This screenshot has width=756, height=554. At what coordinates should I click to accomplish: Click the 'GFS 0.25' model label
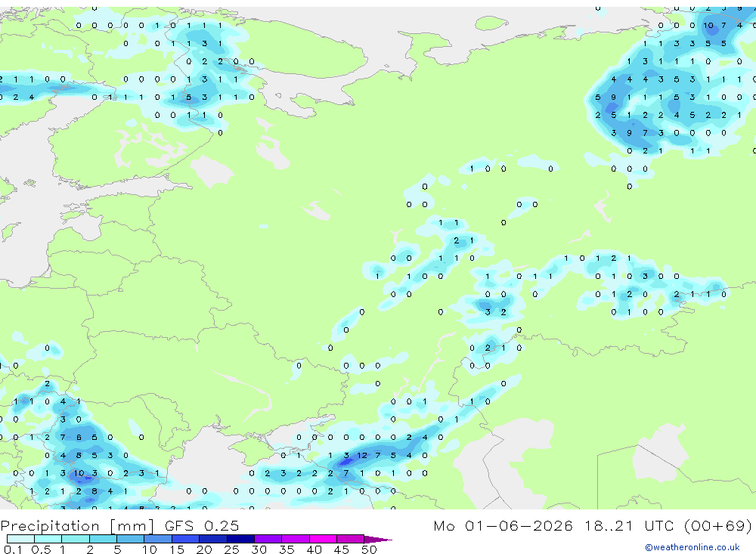[x=202, y=526]
